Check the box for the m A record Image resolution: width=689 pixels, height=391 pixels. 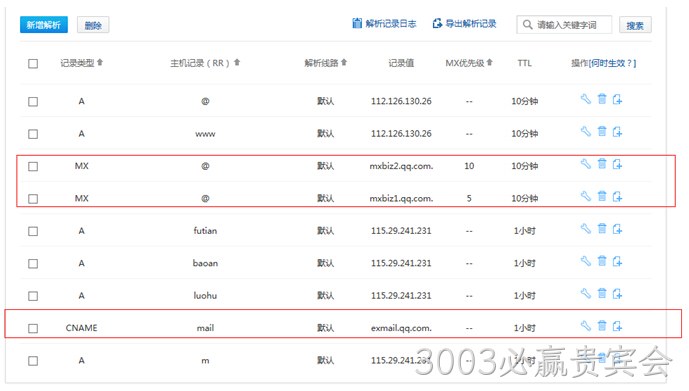tap(33, 361)
